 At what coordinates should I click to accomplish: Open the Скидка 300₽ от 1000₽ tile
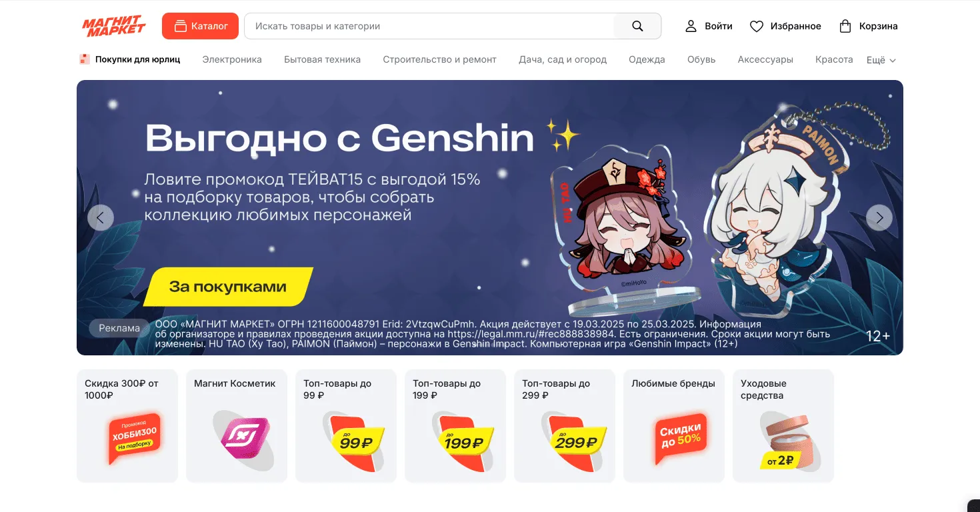pyautogui.click(x=127, y=426)
